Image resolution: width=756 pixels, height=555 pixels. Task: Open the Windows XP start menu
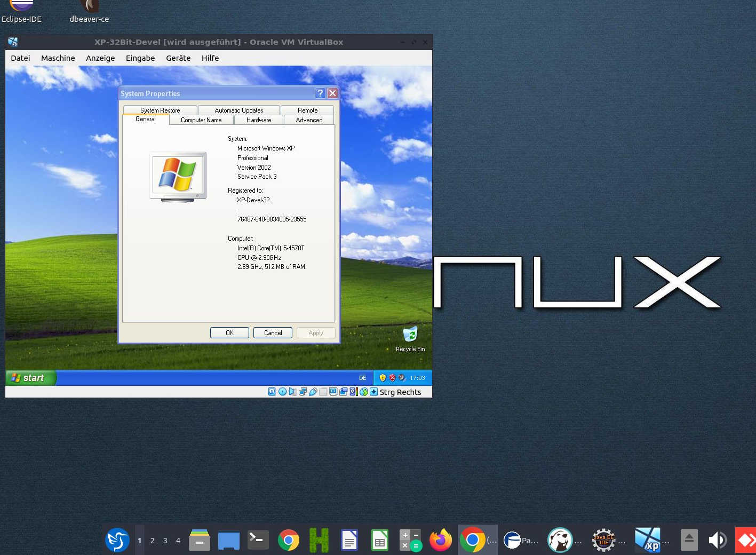(x=31, y=378)
